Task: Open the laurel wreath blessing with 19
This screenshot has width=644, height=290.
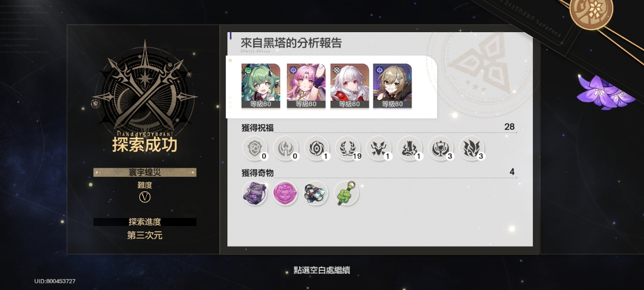Action: (x=348, y=149)
